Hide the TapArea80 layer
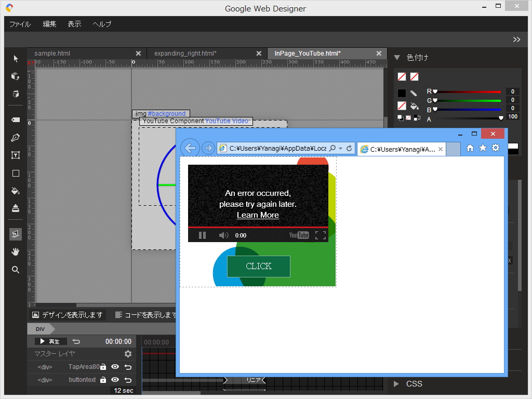 tap(115, 367)
